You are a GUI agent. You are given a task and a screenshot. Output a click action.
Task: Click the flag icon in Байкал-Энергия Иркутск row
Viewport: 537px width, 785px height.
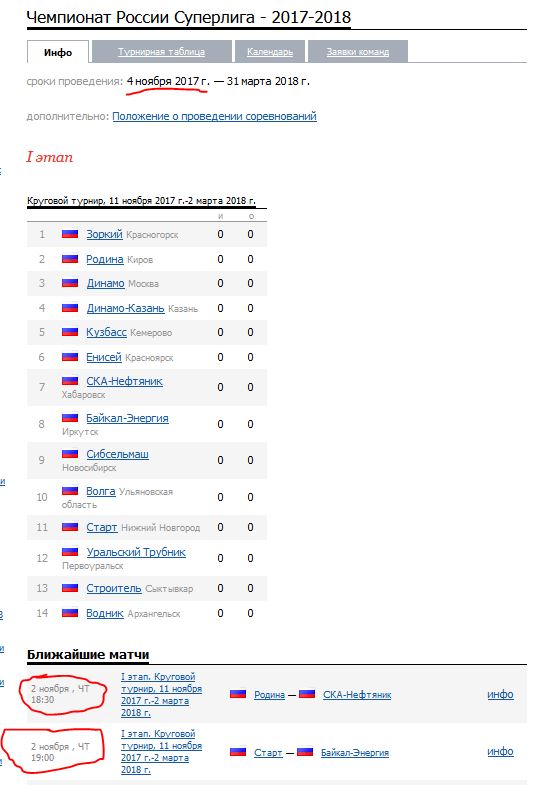tap(70, 418)
